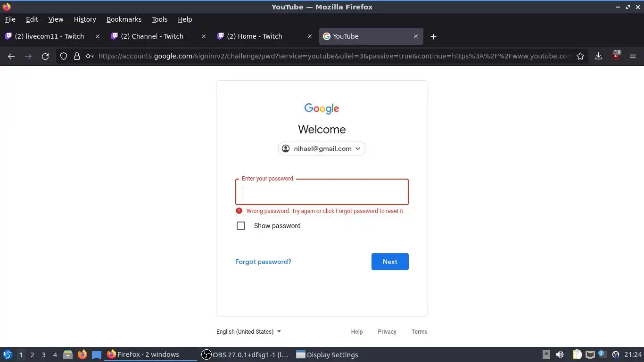Viewport: 644px width, 362px height.
Task: Click the 21:24 clock in the taskbar
Action: pos(633,354)
